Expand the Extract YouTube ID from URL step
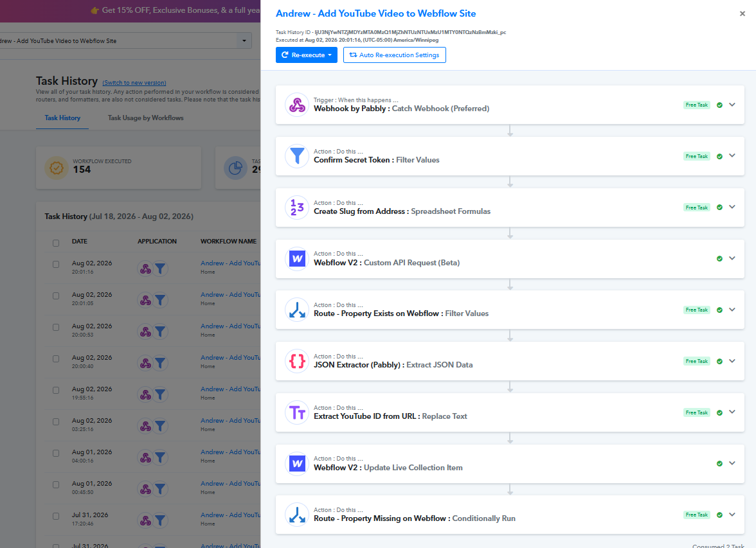This screenshot has height=548, width=756. tap(732, 412)
